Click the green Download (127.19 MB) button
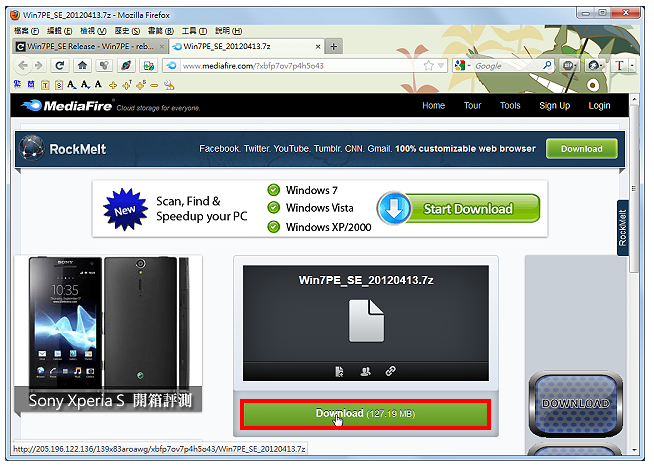The image size is (654, 467). pos(365,414)
